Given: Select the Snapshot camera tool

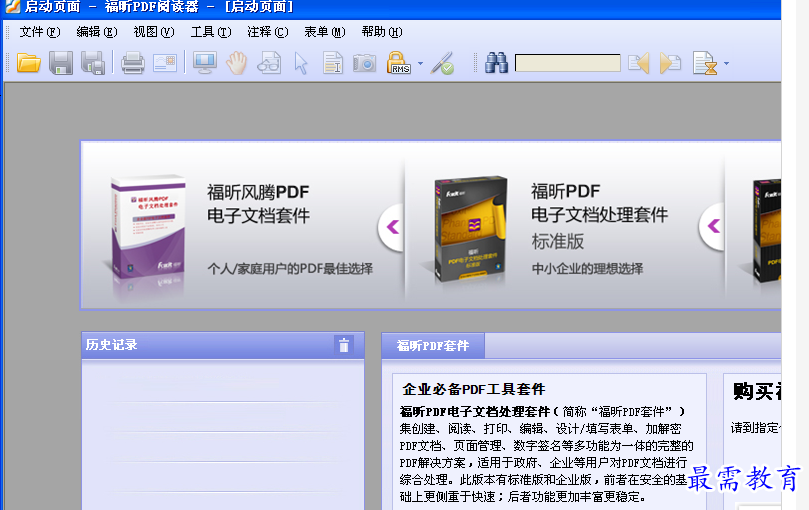Looking at the screenshot, I should pyautogui.click(x=364, y=63).
